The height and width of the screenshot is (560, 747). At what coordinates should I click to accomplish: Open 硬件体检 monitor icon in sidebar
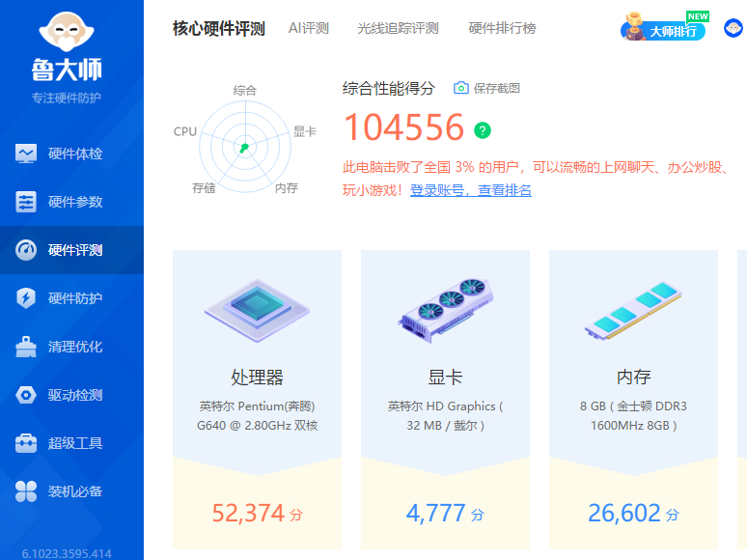(26, 154)
